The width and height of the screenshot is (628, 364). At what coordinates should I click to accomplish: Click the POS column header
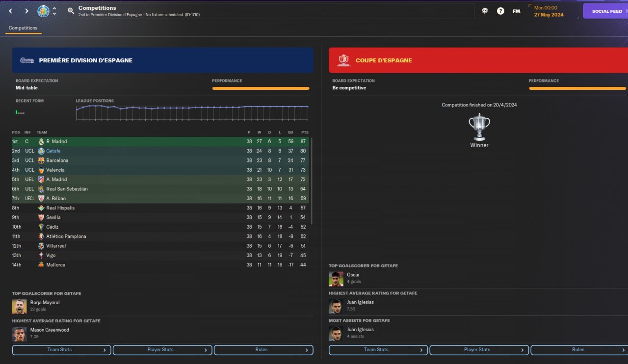click(x=16, y=132)
